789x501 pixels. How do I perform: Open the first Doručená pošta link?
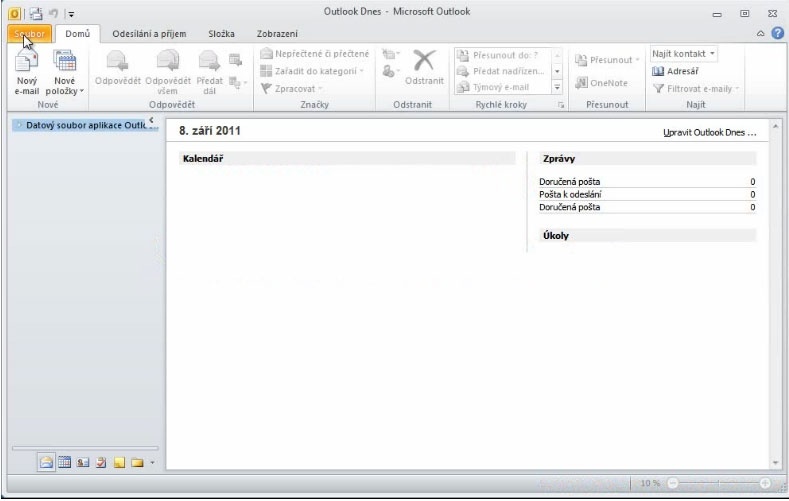pos(569,182)
